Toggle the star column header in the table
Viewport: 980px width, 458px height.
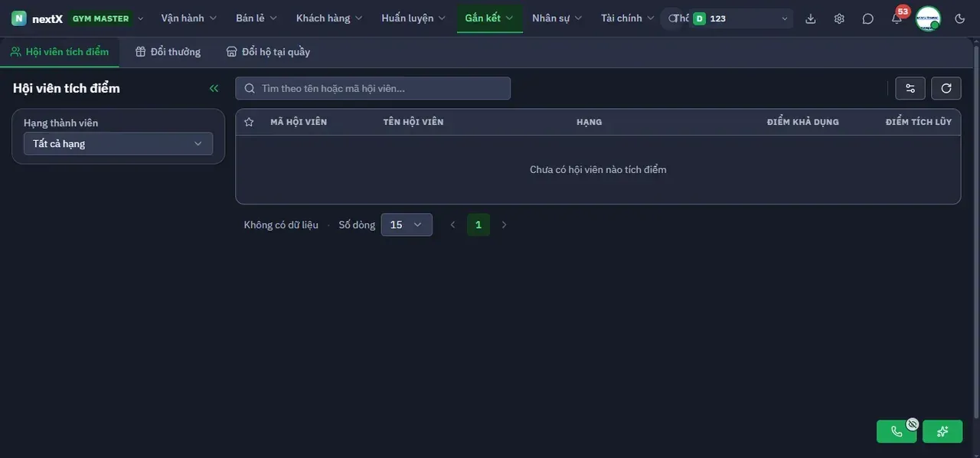pos(249,122)
